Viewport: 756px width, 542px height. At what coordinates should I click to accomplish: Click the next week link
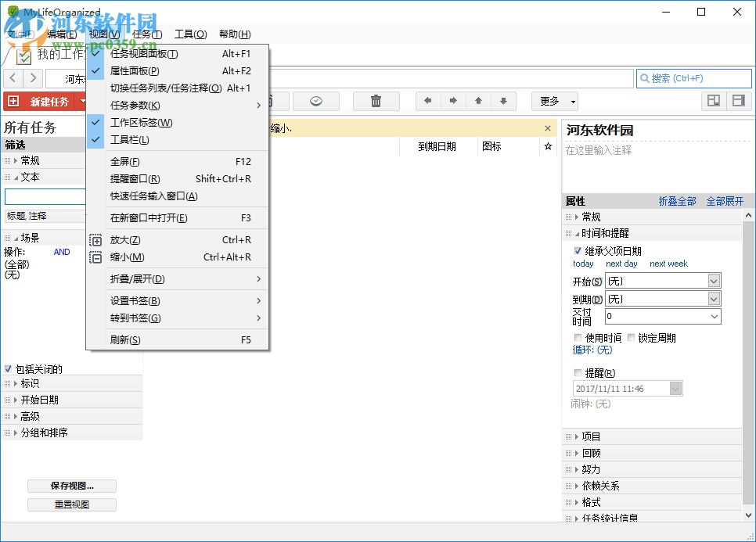[x=668, y=264]
